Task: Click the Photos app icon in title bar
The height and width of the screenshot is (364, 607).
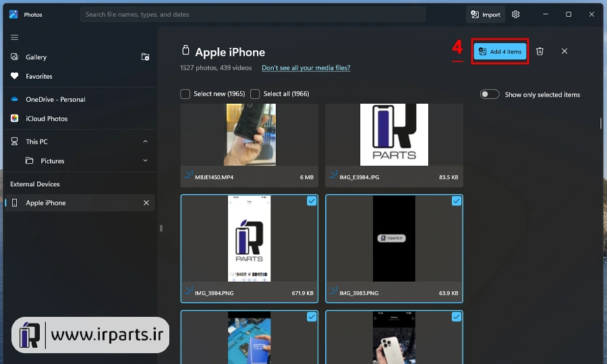Action: tap(13, 14)
